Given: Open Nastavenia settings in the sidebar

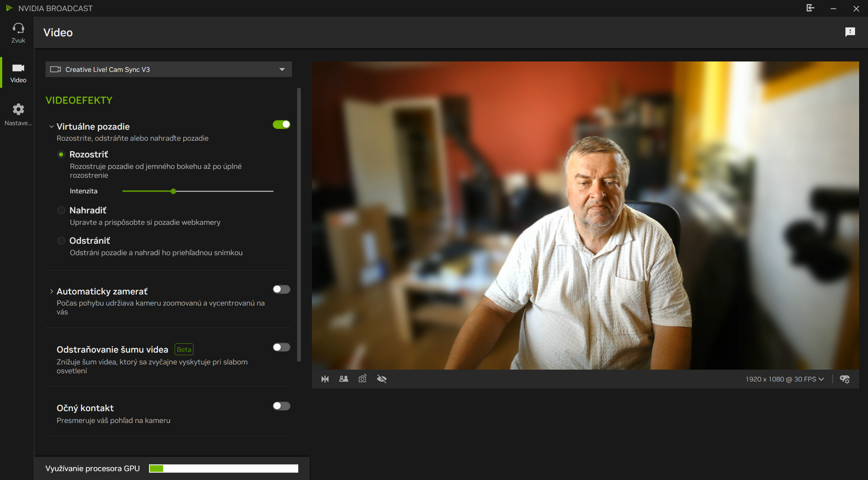Looking at the screenshot, I should (18, 114).
